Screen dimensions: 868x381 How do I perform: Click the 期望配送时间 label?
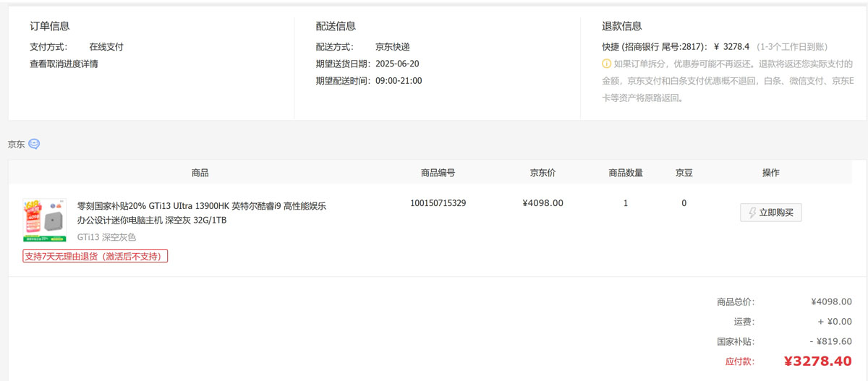[x=344, y=81]
